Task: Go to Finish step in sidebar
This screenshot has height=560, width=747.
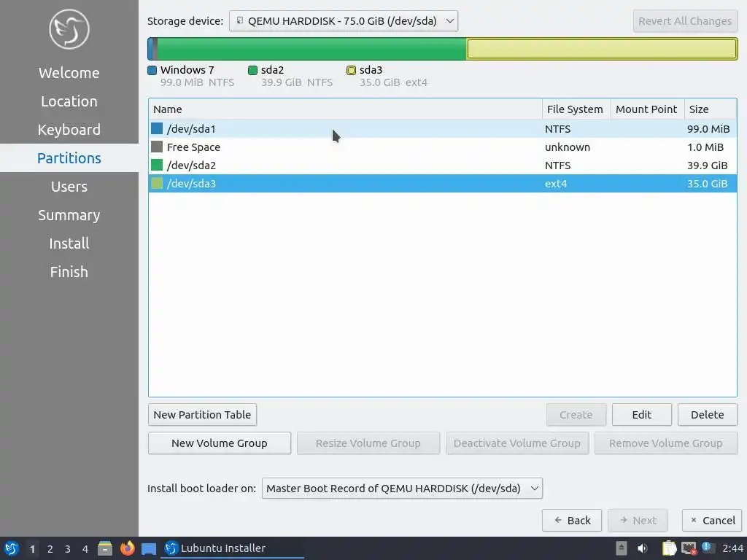Action: [69, 272]
